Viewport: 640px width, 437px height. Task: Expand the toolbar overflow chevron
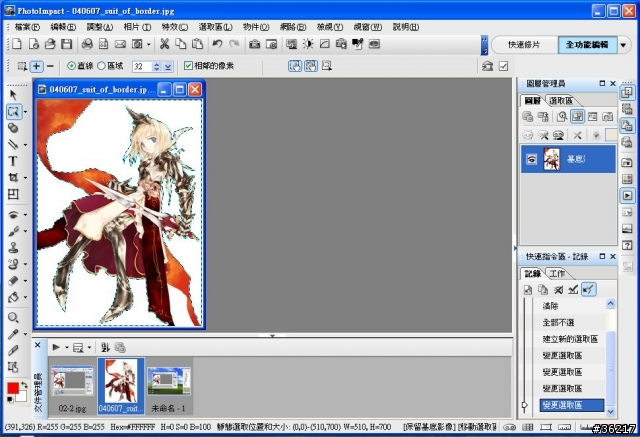click(x=484, y=45)
